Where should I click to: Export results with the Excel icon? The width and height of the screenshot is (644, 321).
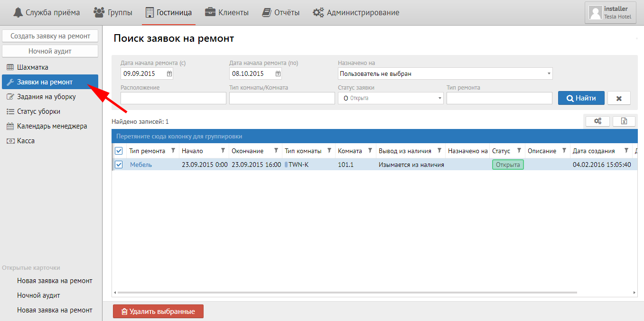(624, 121)
